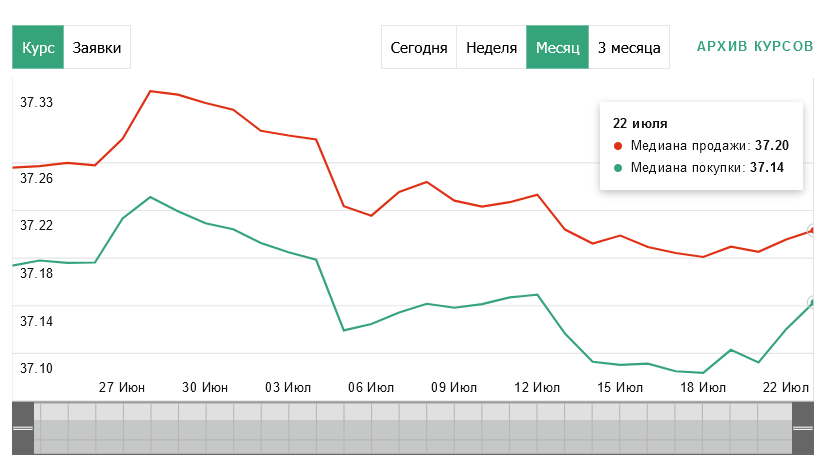The height and width of the screenshot is (468, 822).
Task: Click the highest peak of the red line
Action: [x=150, y=91]
